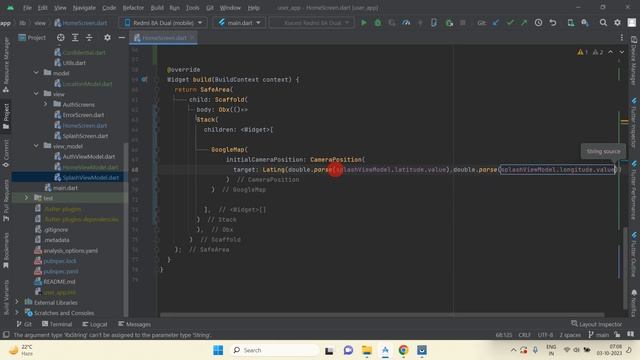The height and width of the screenshot is (360, 640).
Task: Open editor tab options three-dot menu
Action: click(622, 38)
